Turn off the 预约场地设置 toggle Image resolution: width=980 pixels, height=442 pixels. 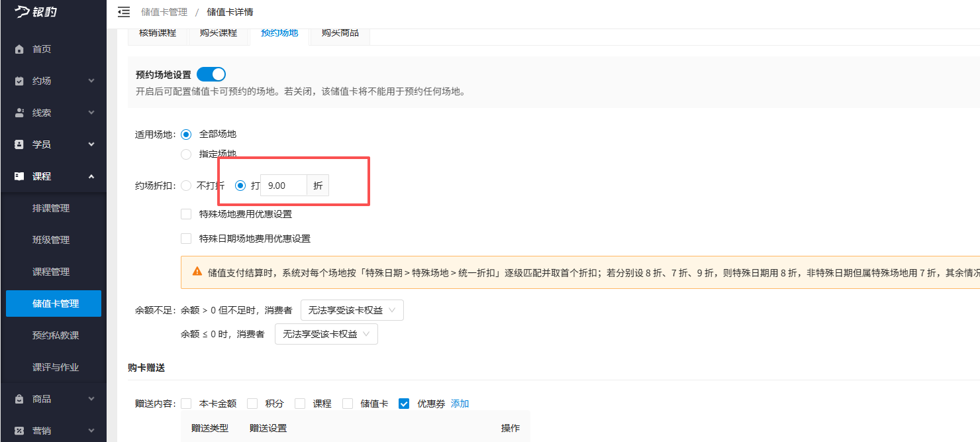pyautogui.click(x=211, y=74)
